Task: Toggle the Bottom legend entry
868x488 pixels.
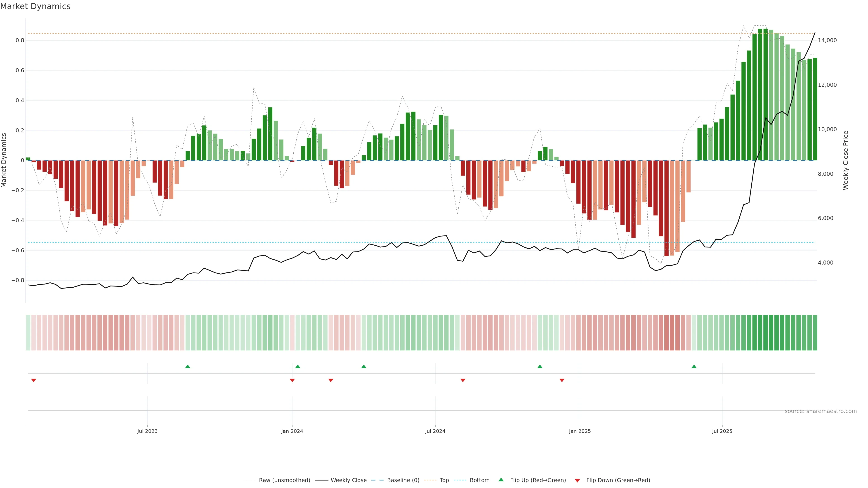Action: (479, 480)
